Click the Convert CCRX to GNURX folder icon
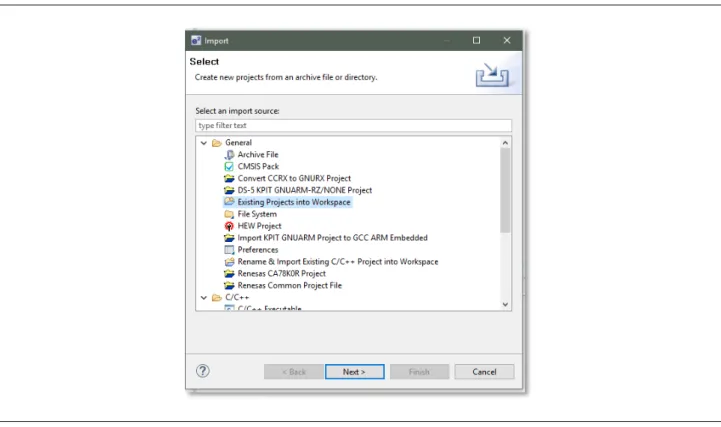Viewport: 721px width, 427px height. pyautogui.click(x=229, y=178)
